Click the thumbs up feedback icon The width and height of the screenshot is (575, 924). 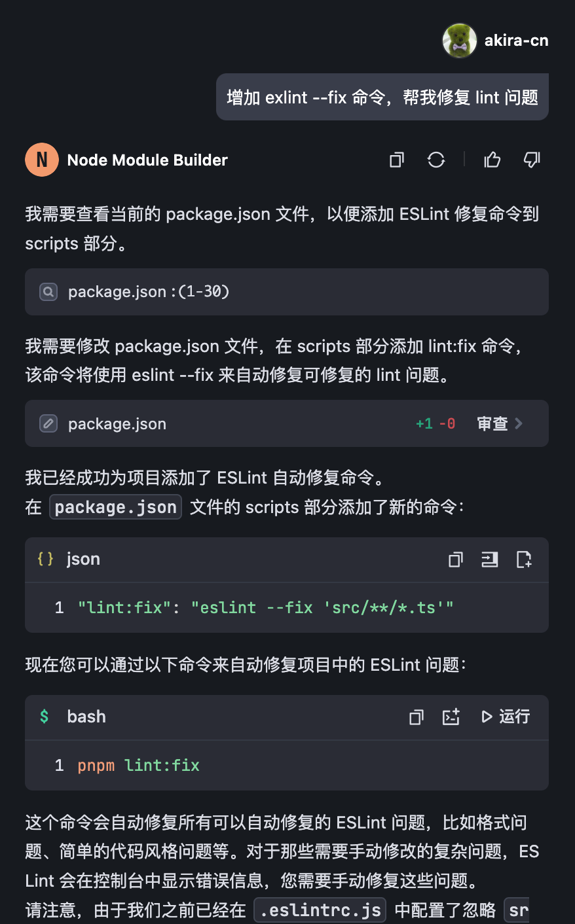[x=492, y=160]
